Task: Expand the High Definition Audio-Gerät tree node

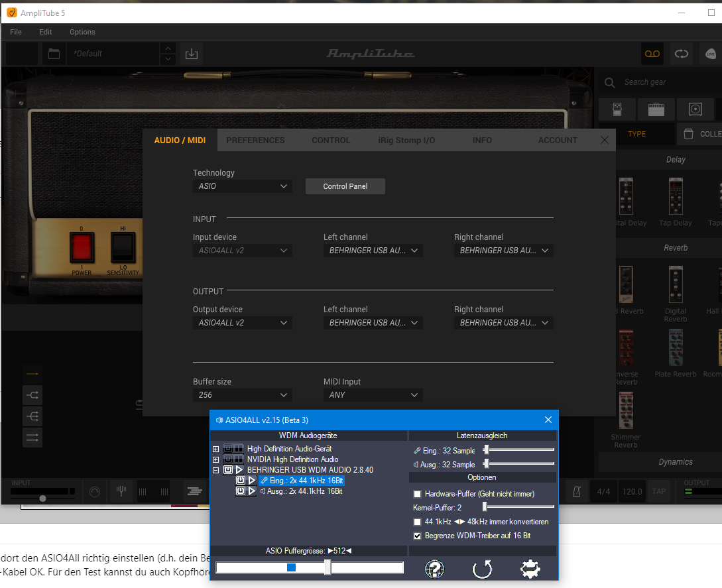Action: coord(215,449)
